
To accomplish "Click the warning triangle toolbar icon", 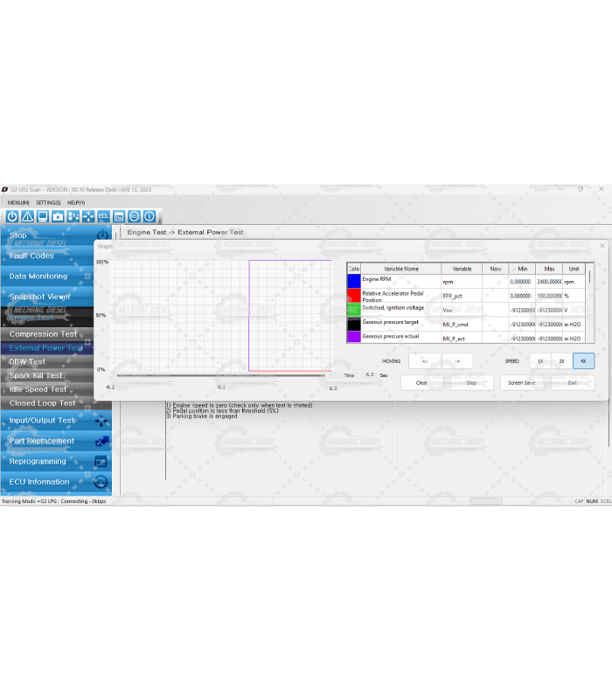I will click(27, 216).
